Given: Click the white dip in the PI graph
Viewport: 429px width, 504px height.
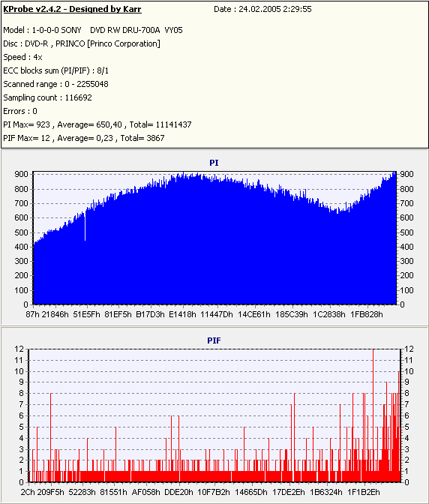Looking at the screenshot, I should click(x=85, y=226).
